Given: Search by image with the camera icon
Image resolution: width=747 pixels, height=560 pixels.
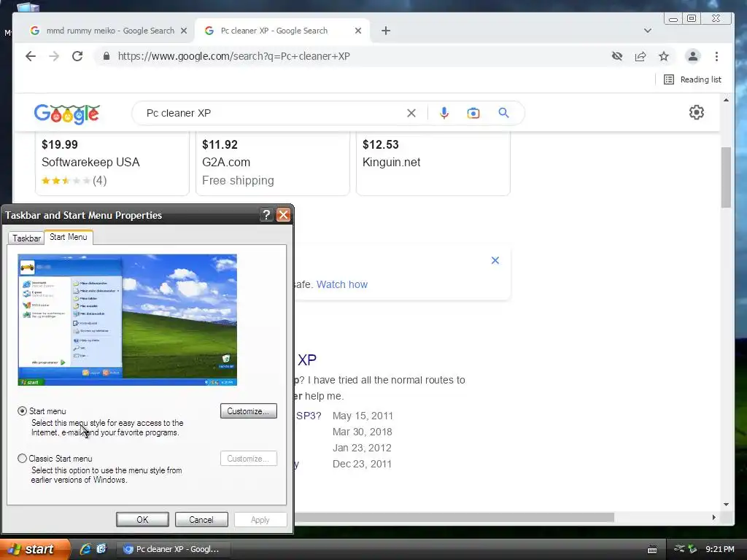Looking at the screenshot, I should (473, 113).
